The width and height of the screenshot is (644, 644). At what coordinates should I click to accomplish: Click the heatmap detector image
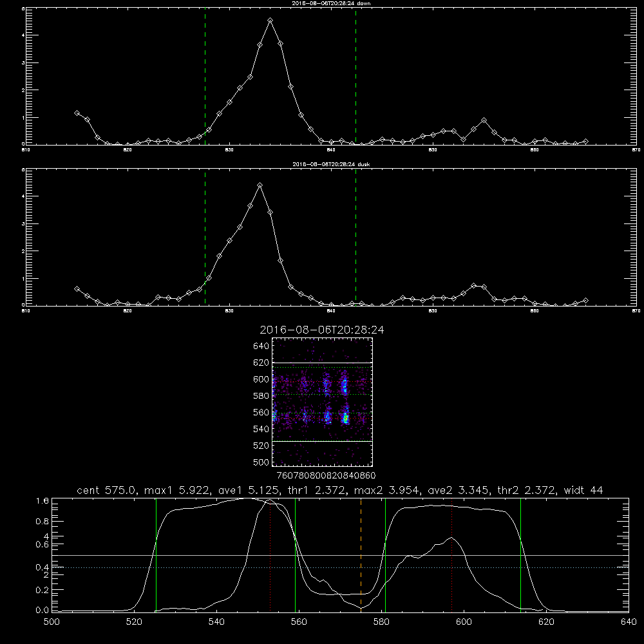coord(323,402)
